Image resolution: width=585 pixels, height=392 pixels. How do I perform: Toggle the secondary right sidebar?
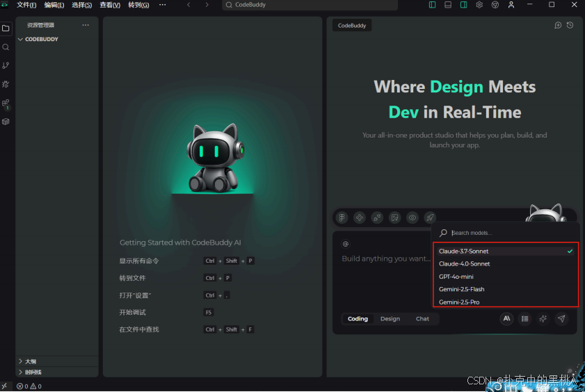pos(463,5)
